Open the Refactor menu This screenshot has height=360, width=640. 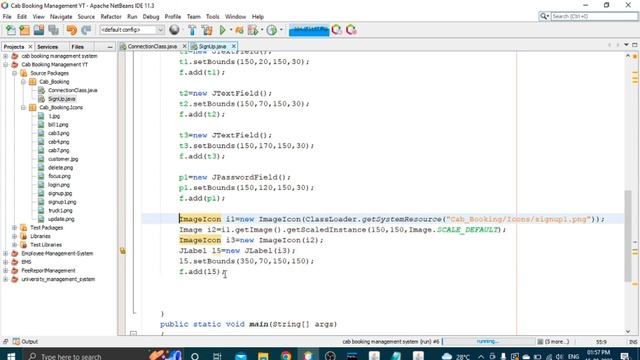click(111, 16)
